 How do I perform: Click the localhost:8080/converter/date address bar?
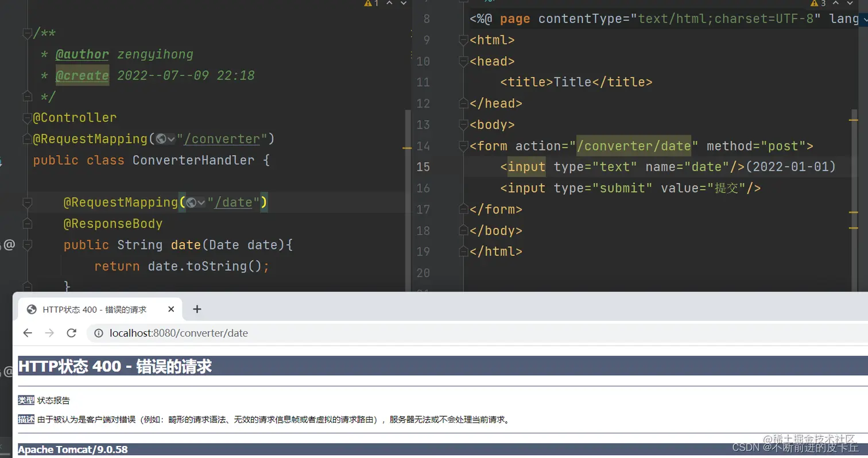click(x=476, y=333)
